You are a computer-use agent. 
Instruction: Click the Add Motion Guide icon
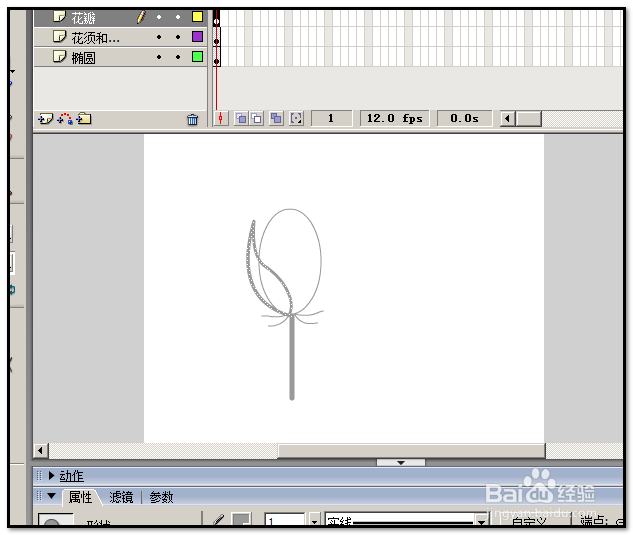pyautogui.click(x=65, y=119)
